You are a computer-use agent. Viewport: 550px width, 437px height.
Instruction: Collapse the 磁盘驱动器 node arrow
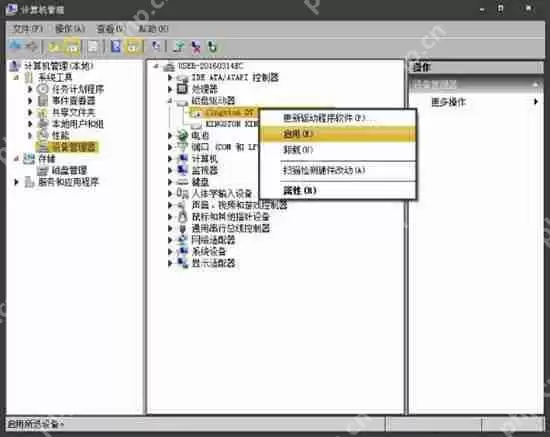point(170,101)
